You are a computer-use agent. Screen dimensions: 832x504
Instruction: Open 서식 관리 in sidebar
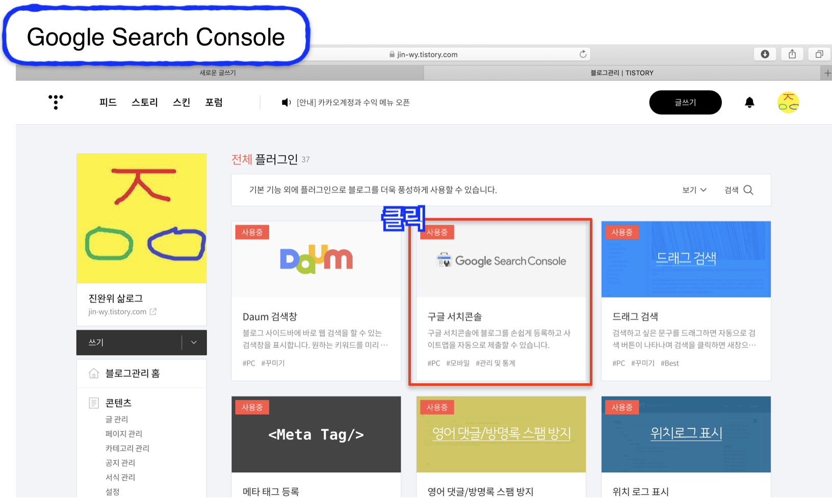[x=120, y=478]
